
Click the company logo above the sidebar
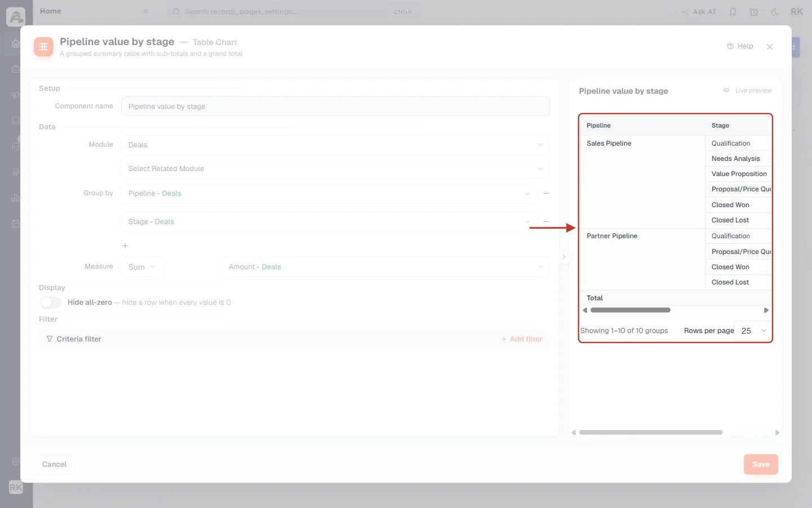click(16, 16)
